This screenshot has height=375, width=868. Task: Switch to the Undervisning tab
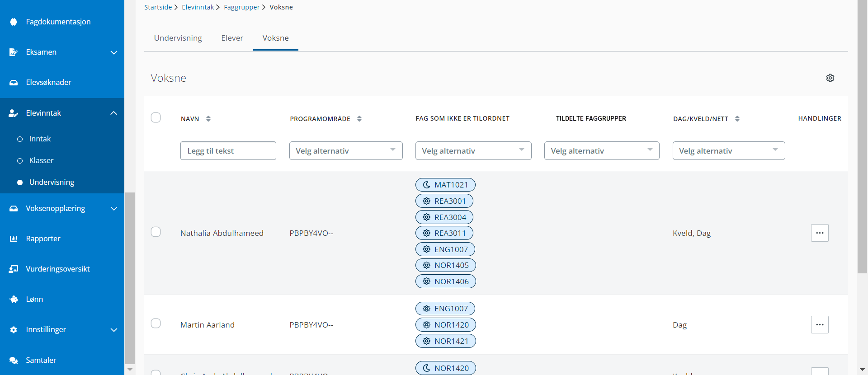[178, 38]
